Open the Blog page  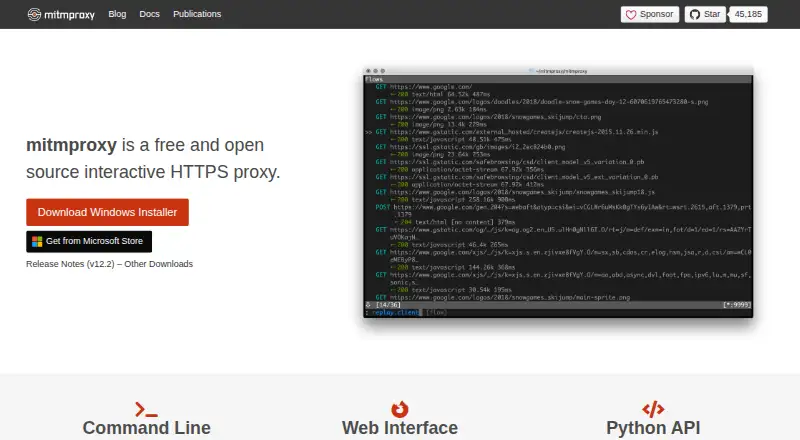pos(117,14)
